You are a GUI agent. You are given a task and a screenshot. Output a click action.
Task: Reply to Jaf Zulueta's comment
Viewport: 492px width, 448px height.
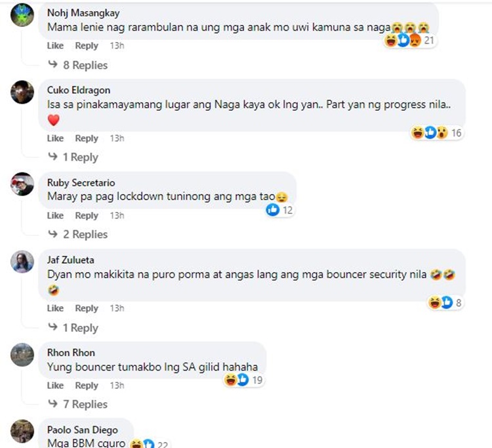[x=87, y=308]
